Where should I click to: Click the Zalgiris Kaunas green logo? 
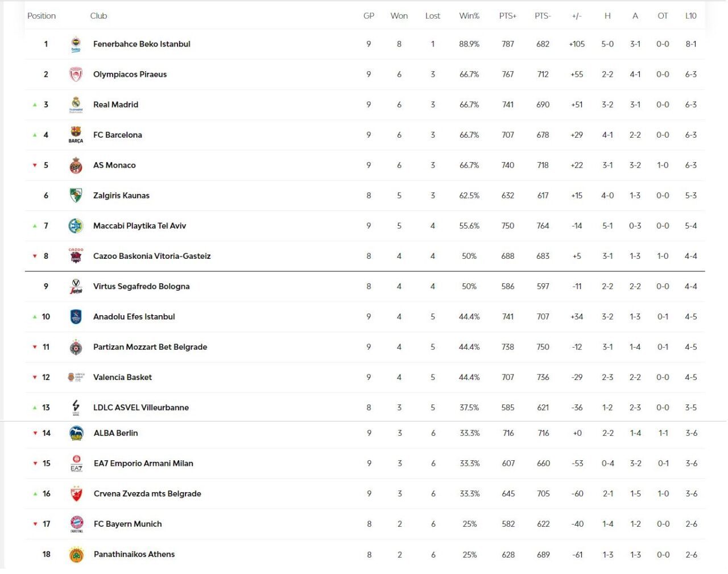click(76, 196)
